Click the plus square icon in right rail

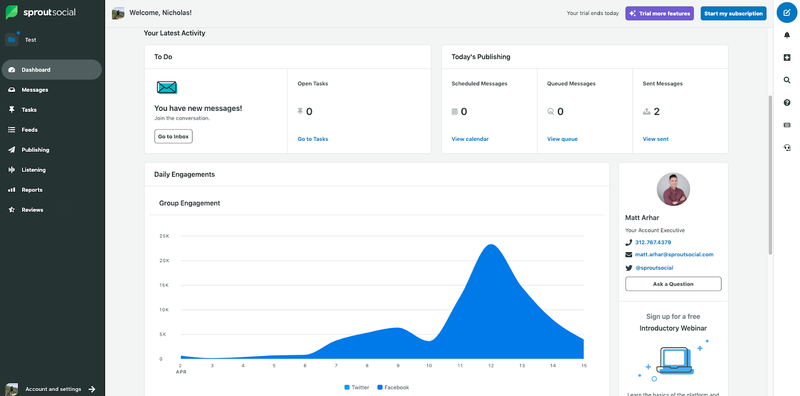[787, 58]
